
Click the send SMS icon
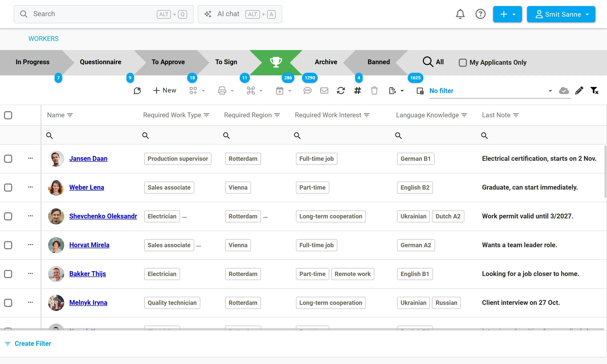(307, 90)
